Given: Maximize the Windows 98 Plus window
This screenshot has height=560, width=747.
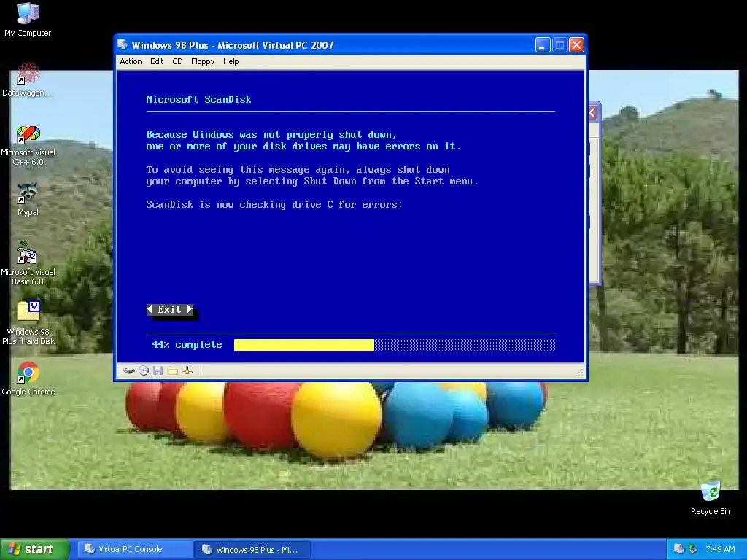Looking at the screenshot, I should point(560,45).
